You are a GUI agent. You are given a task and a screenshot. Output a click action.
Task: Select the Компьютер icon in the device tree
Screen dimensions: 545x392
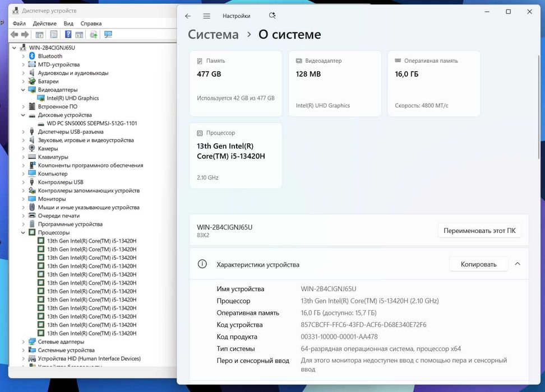[32, 174]
